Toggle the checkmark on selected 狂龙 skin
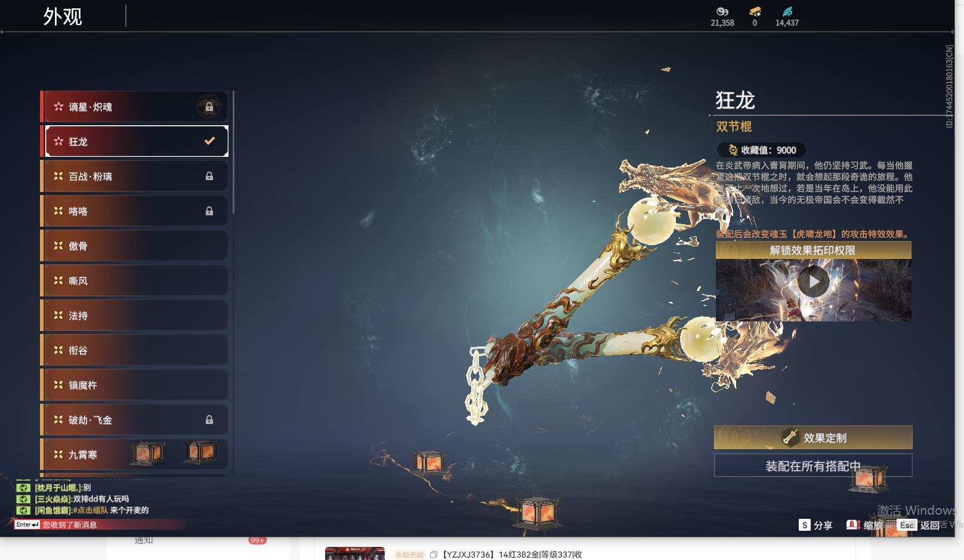The image size is (964, 560). click(x=209, y=141)
